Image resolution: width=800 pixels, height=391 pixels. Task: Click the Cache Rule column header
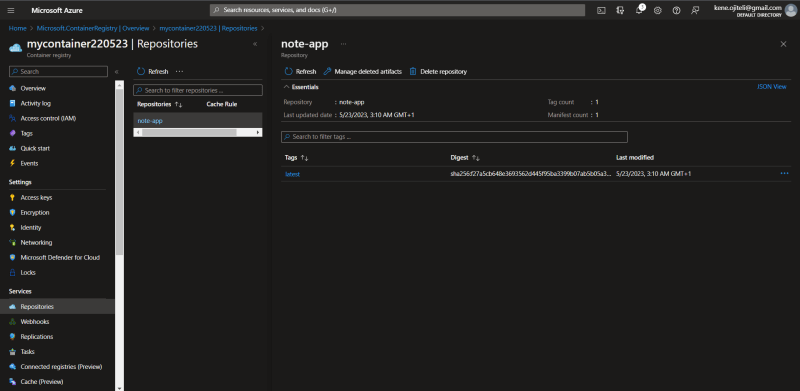pyautogui.click(x=221, y=104)
